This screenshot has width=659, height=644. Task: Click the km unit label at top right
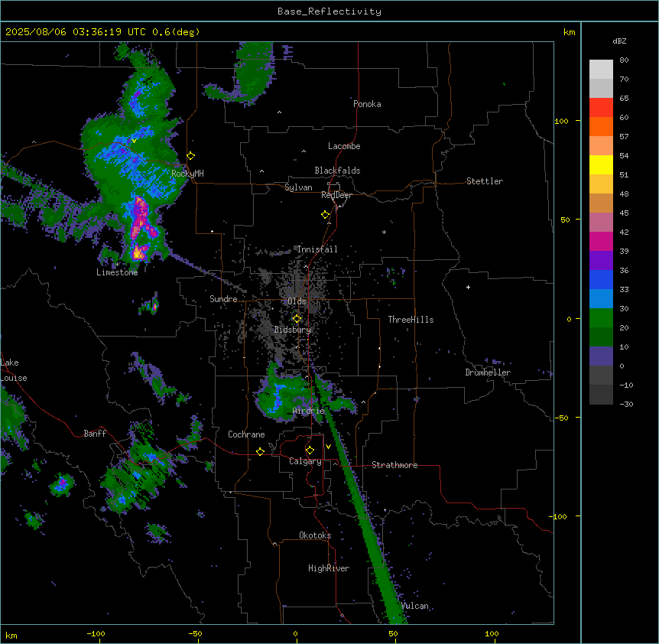(569, 32)
